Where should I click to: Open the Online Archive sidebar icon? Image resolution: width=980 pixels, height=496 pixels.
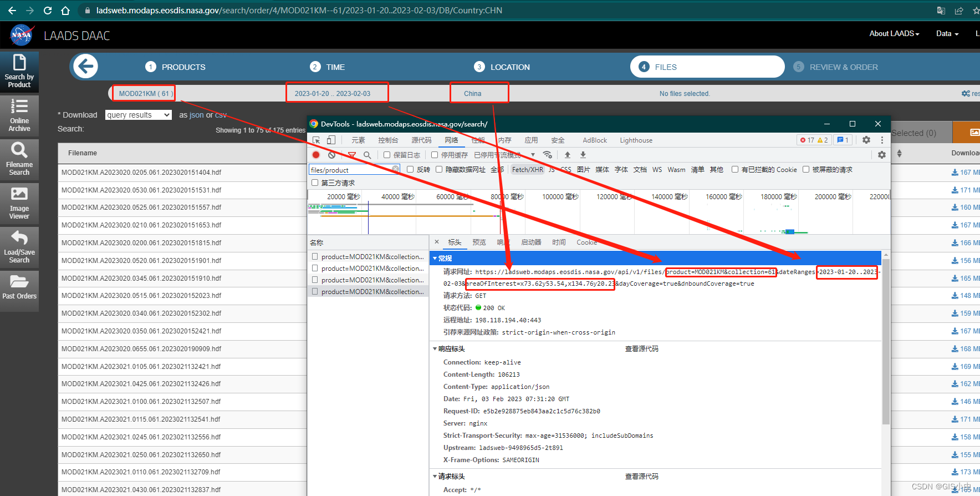coord(19,115)
